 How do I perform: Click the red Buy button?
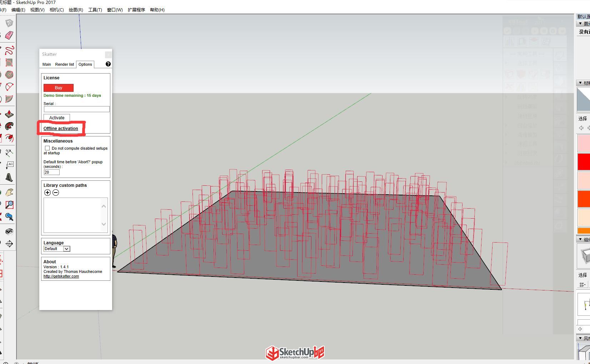point(59,88)
